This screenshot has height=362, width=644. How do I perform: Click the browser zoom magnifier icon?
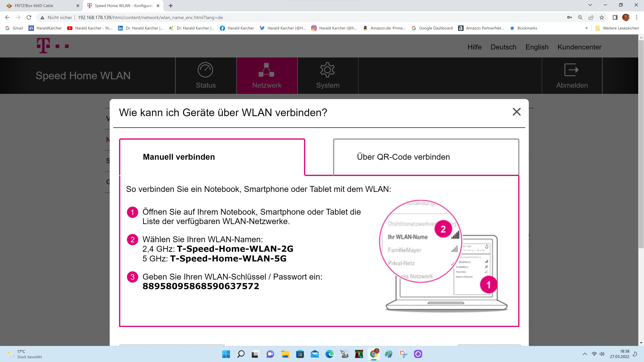tap(580, 17)
